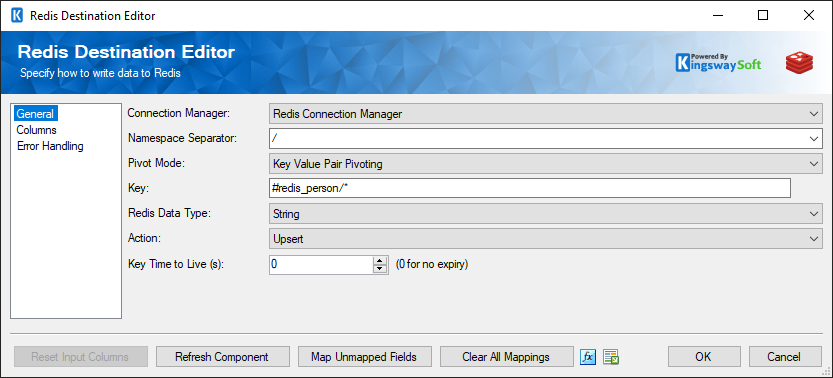Click the Clear All Mappings button
The height and width of the screenshot is (378, 833).
pos(506,357)
